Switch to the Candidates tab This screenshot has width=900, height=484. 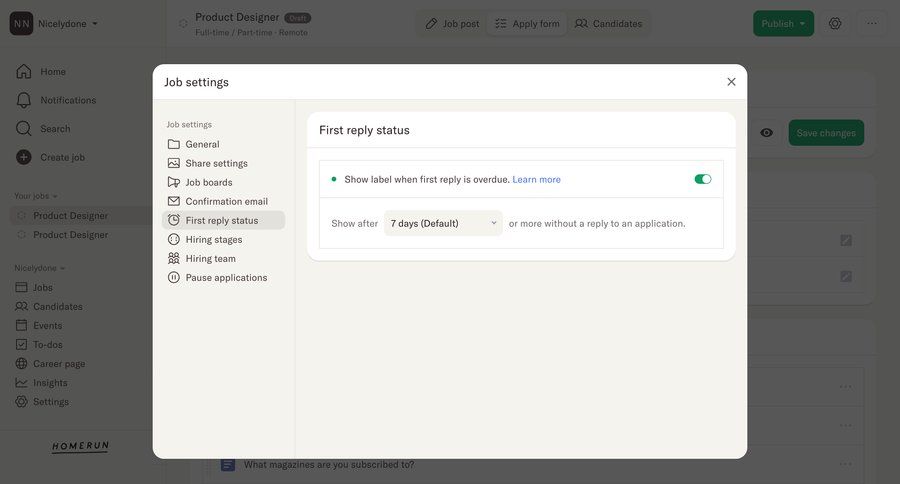click(x=608, y=24)
